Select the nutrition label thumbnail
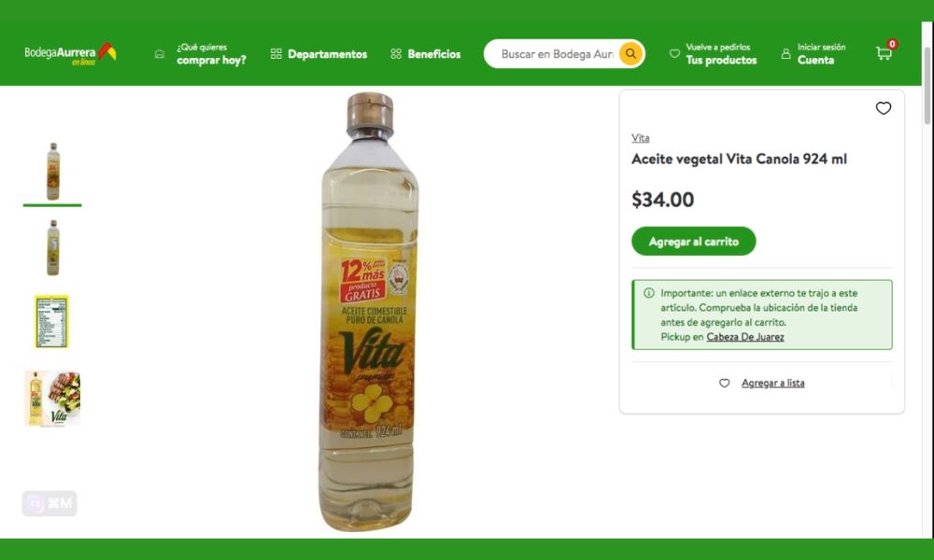Screen dimensions: 934x560 (x=52, y=322)
